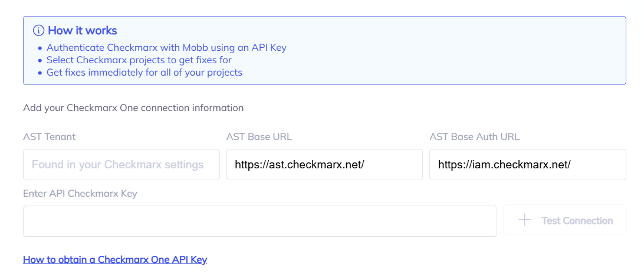
Task: Click the Get fixes immediately step text
Action: pos(144,73)
